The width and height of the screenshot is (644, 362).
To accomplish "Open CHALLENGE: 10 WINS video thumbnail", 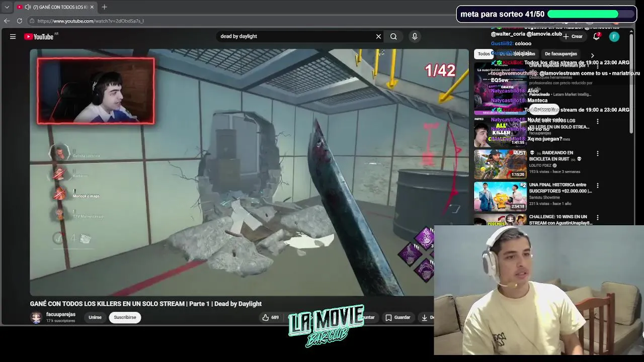I will (x=500, y=220).
